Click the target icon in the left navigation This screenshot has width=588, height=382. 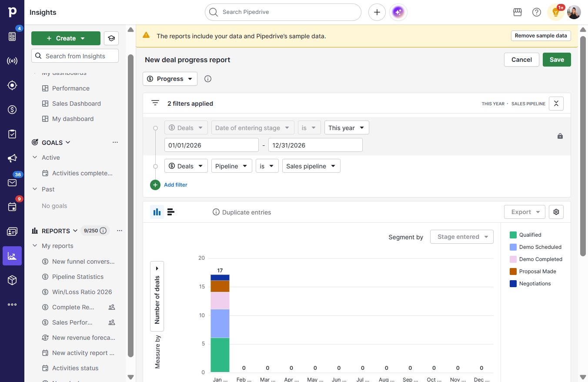click(x=12, y=85)
